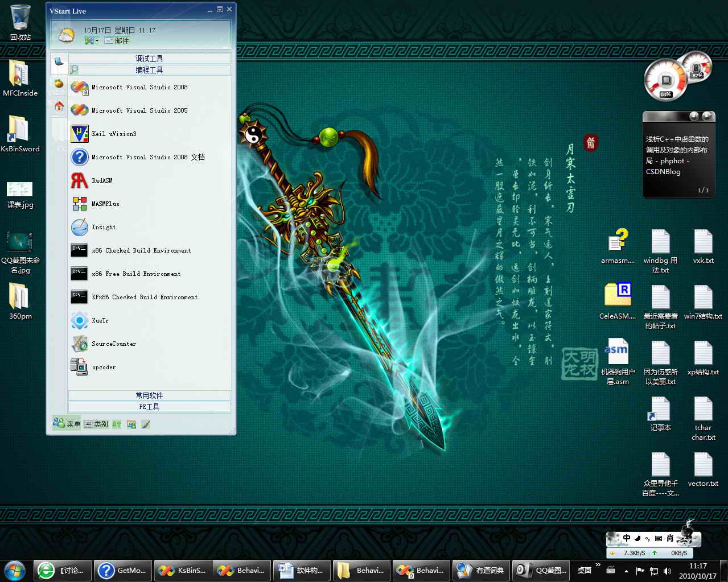
Task: Collapse the 编程工具 group header
Action: coord(150,70)
